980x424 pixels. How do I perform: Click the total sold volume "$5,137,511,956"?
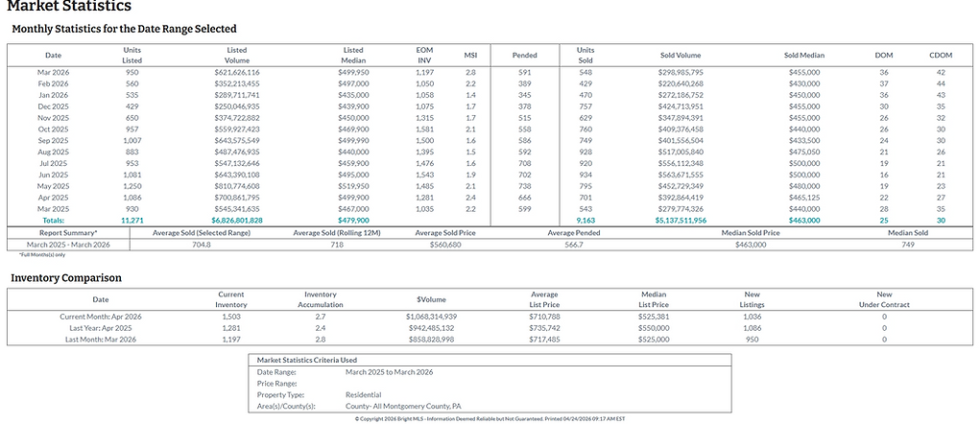pos(681,221)
